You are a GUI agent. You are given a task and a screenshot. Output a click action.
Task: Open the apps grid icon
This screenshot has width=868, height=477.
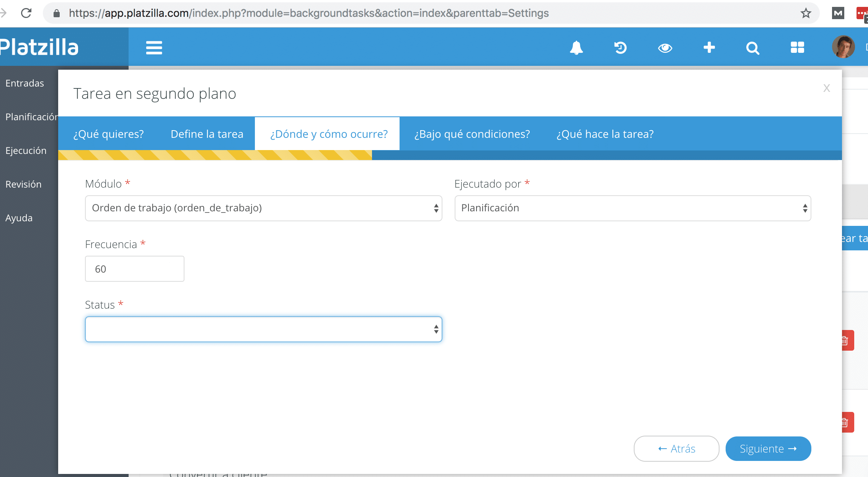(x=797, y=48)
